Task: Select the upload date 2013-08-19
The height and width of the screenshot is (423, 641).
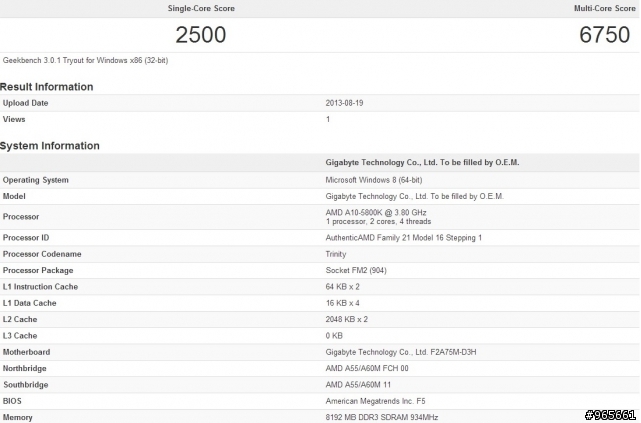Action: click(x=344, y=103)
